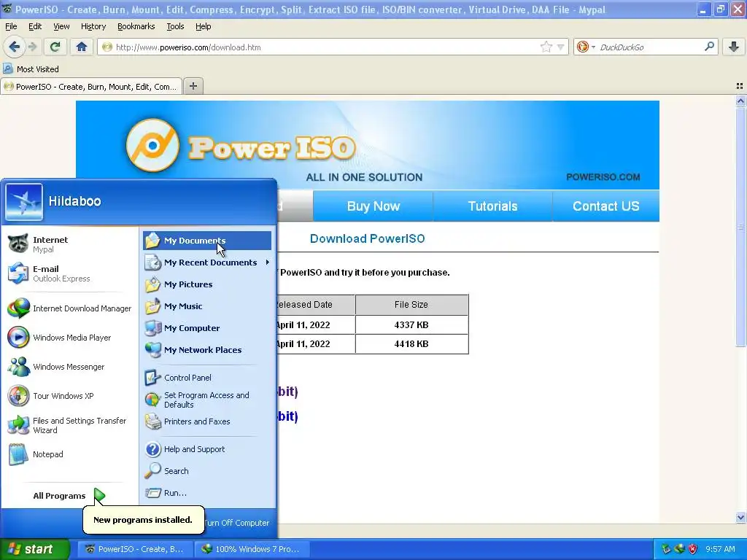Reload the page with the refresh icon
Screen dimensions: 747x560
pos(55,47)
